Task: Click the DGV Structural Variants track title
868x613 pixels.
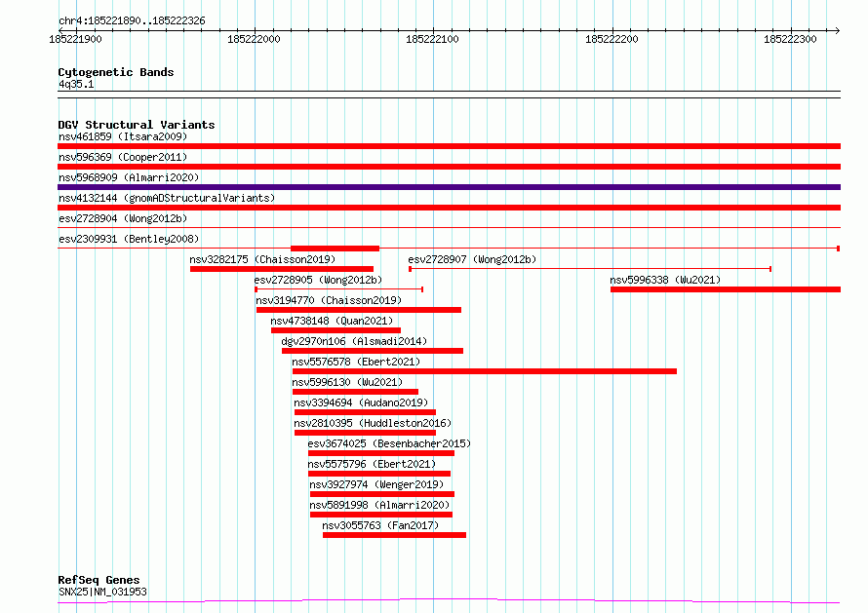Action: [x=137, y=125]
